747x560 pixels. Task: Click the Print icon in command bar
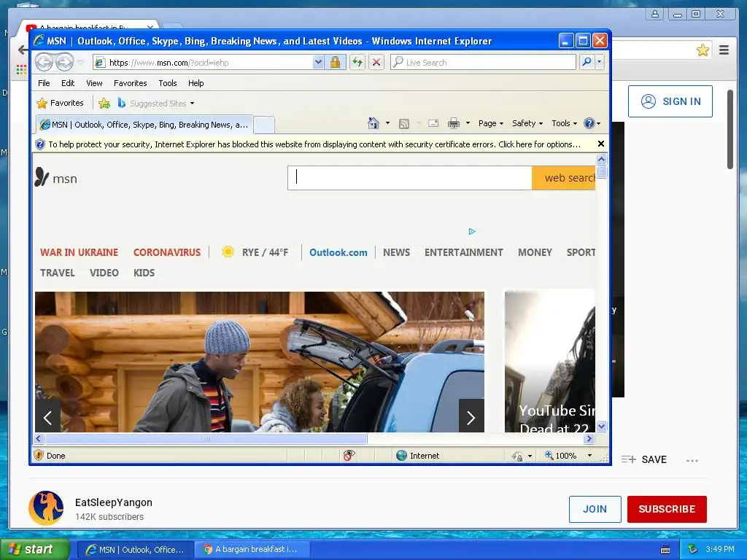pyautogui.click(x=454, y=123)
